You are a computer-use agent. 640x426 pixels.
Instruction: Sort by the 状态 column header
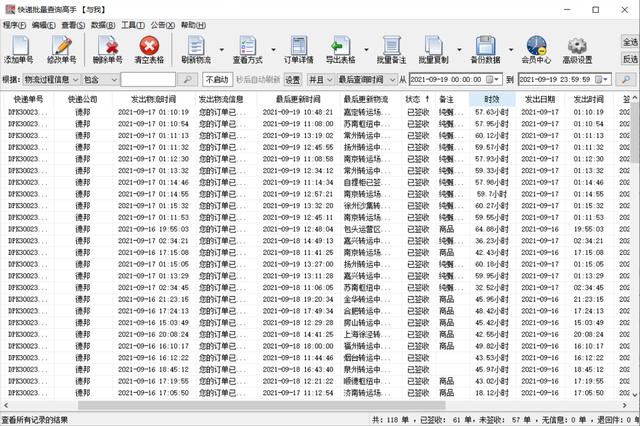[x=418, y=99]
